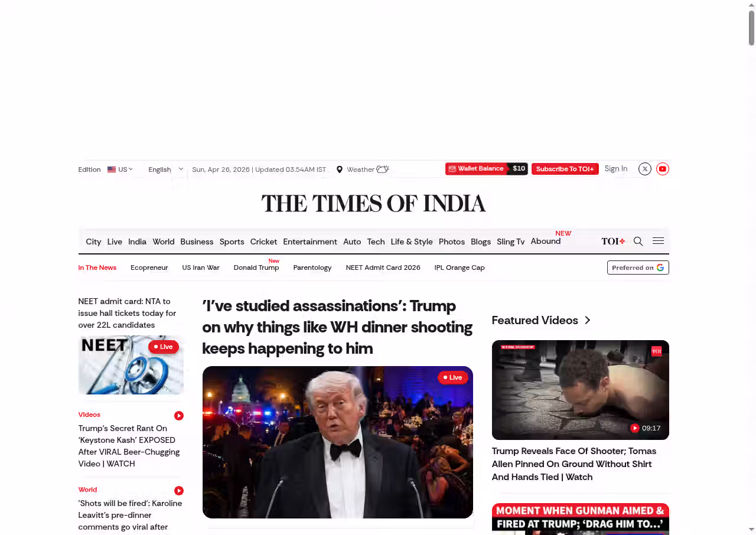
Task: Open the Trump shooter featured video thumbnail
Action: 580,390
